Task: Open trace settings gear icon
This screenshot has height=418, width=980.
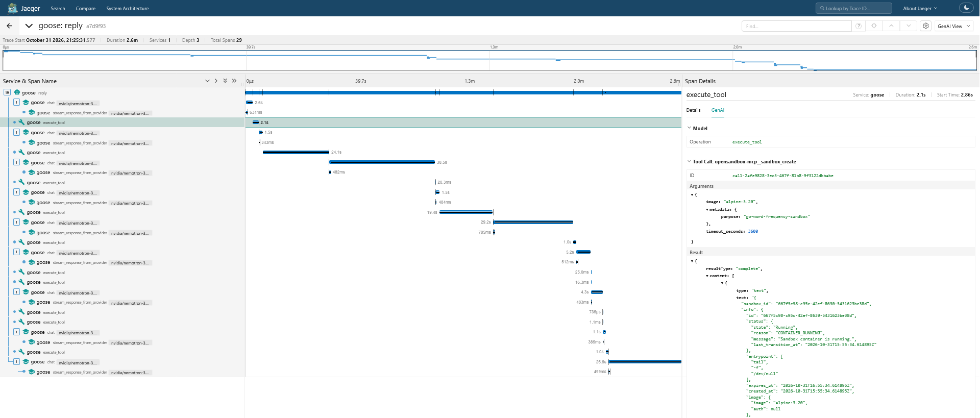Action: pyautogui.click(x=925, y=26)
